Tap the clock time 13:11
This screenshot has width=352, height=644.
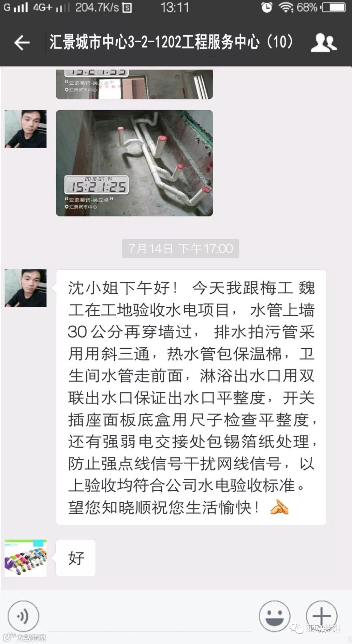click(175, 7)
